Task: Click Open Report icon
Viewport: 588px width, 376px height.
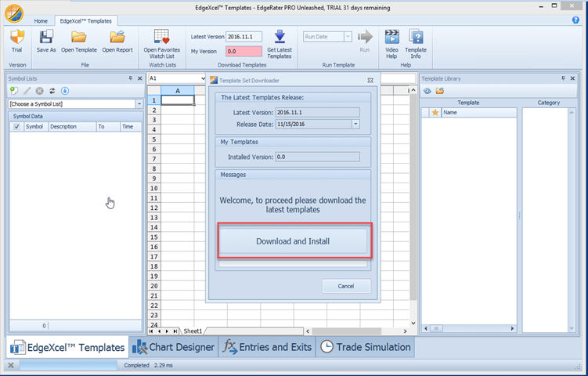Action: click(117, 37)
